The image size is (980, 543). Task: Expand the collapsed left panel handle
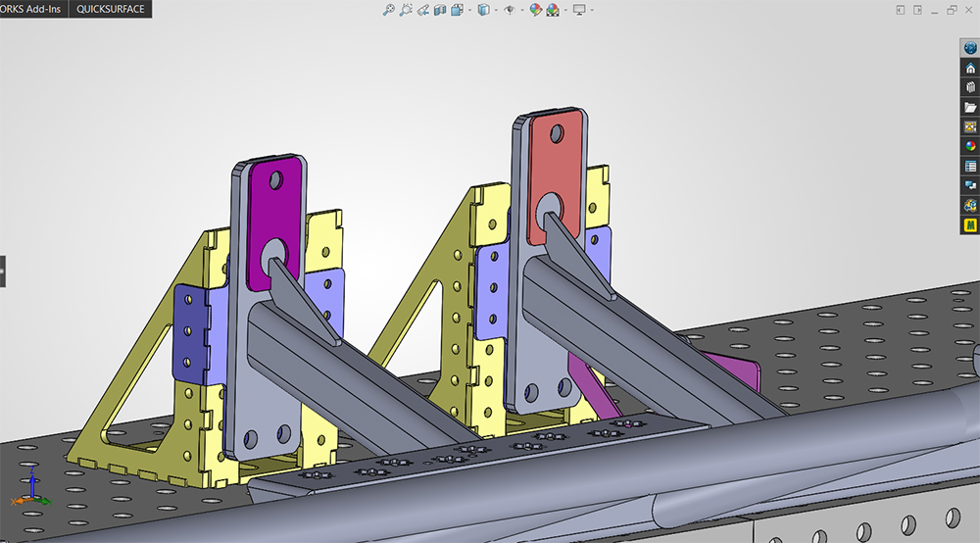coord(3,271)
